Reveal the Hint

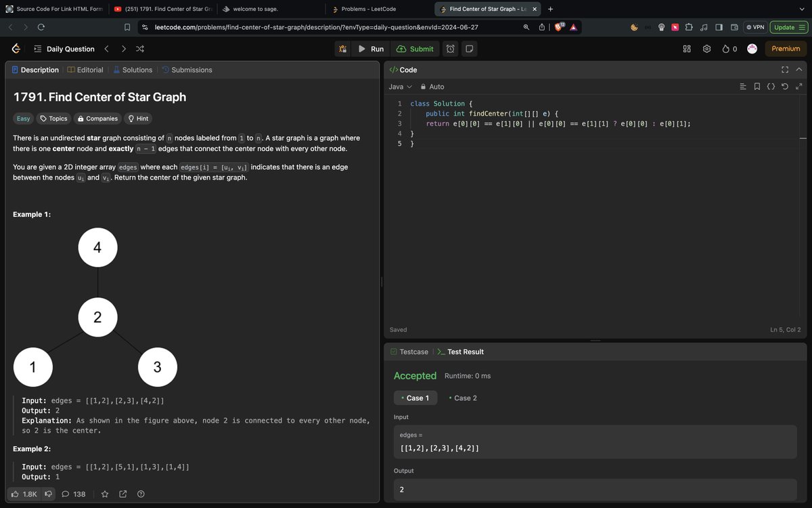point(138,119)
